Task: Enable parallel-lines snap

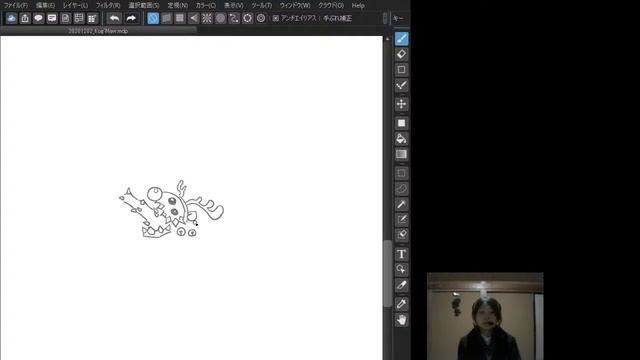Action: click(x=167, y=18)
